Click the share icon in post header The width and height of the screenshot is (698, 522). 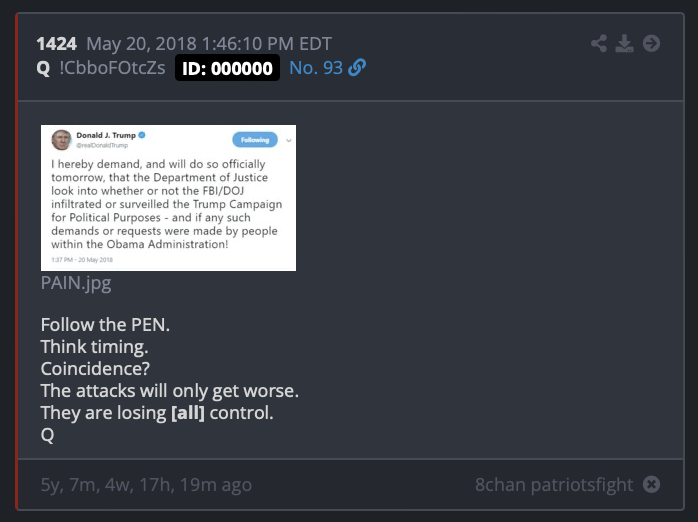click(x=599, y=43)
